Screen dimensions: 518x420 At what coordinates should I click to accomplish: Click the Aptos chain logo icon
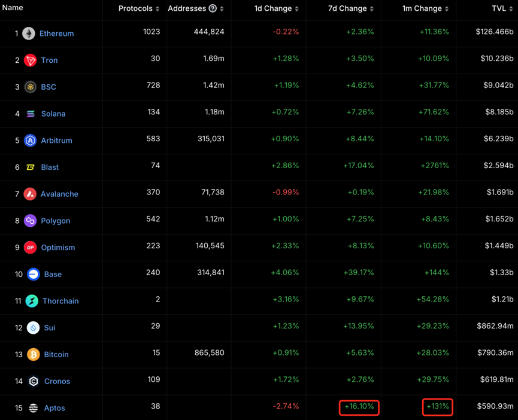click(34, 408)
